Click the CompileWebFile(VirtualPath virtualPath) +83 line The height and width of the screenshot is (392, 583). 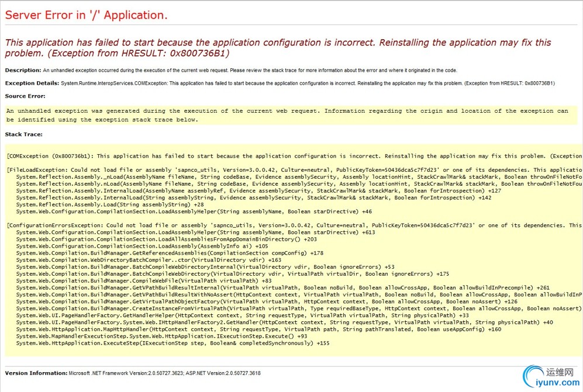(x=144, y=280)
